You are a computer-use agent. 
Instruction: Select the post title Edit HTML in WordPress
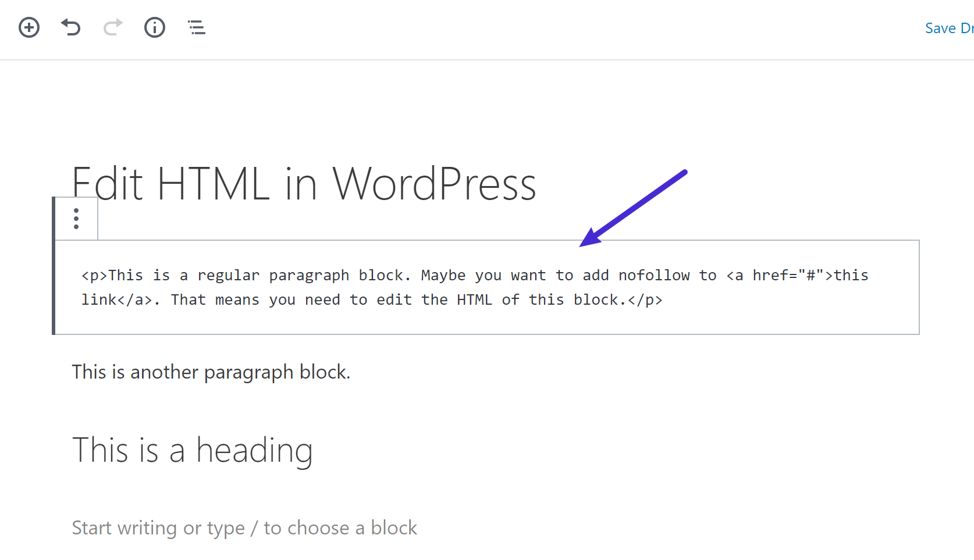[x=304, y=183]
